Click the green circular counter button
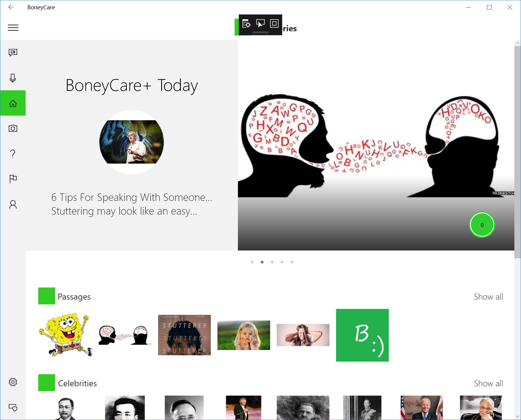 tap(482, 225)
